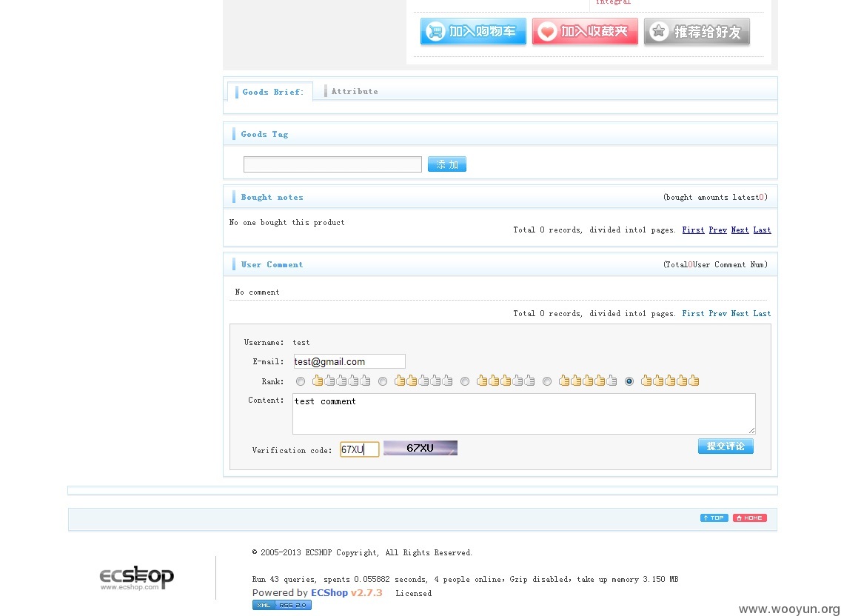Click the Verification code input field
This screenshot has width=841, height=616.
359,449
